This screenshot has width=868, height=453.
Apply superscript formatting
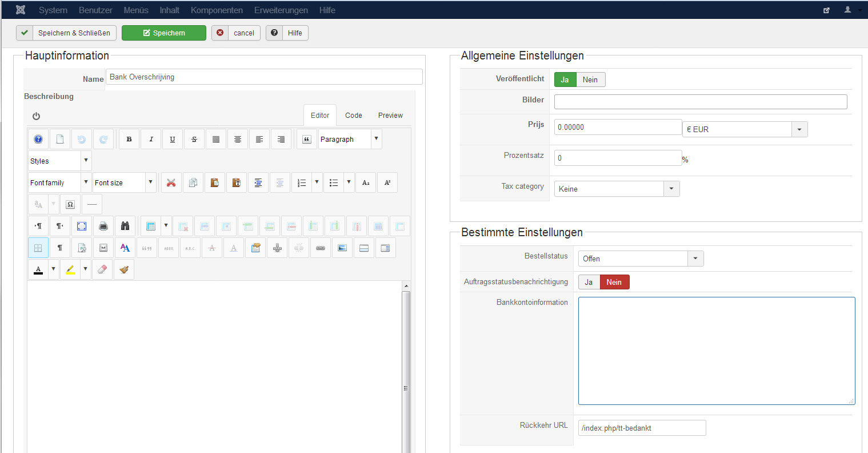(387, 182)
